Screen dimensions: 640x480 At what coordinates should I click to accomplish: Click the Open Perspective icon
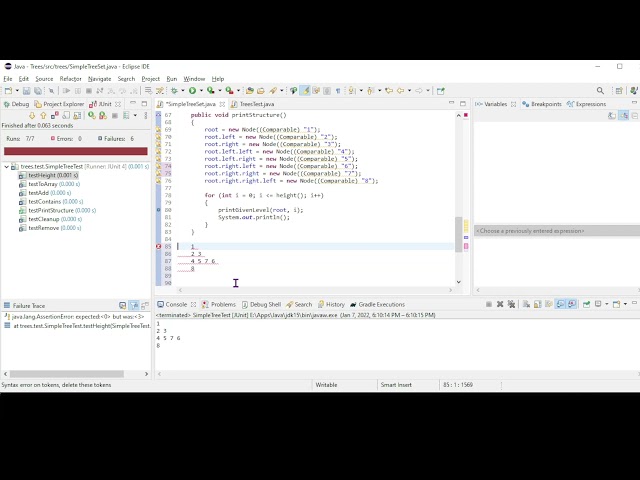[x=614, y=91]
